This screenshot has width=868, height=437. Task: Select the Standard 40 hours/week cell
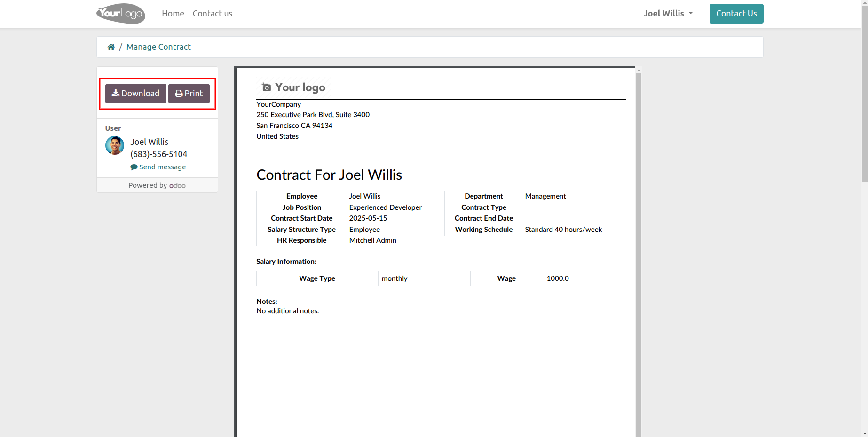pos(574,230)
